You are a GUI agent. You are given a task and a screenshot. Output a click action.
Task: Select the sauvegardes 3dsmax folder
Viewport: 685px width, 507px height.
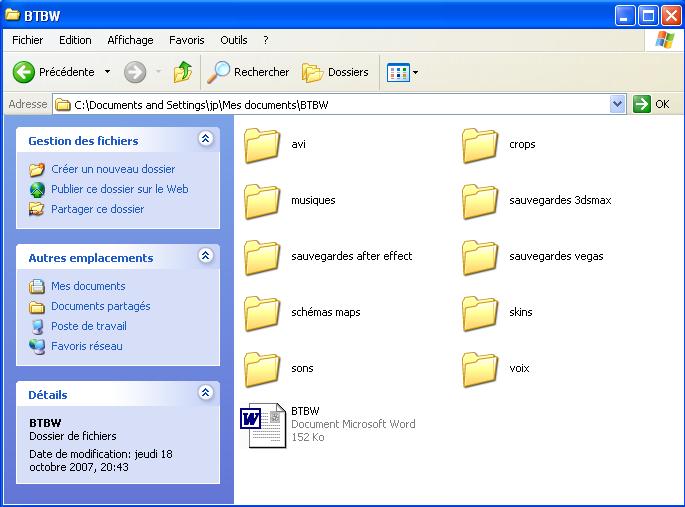click(481, 201)
